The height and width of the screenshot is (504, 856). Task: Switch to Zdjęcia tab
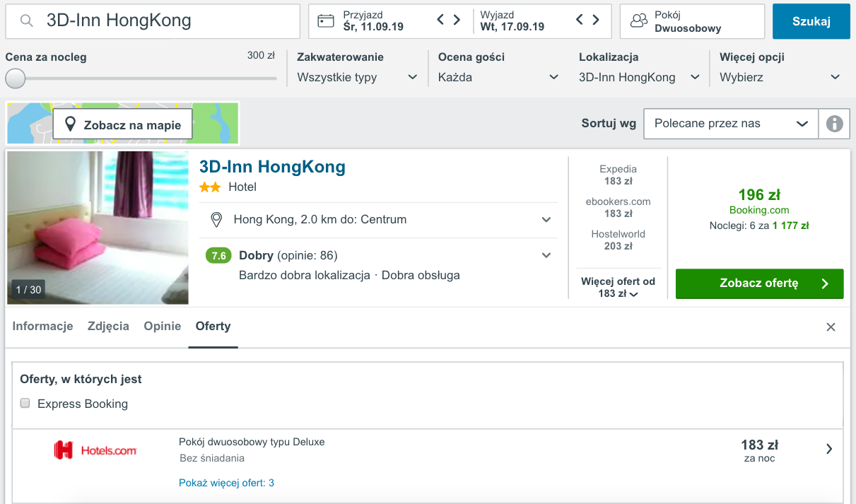(x=108, y=326)
